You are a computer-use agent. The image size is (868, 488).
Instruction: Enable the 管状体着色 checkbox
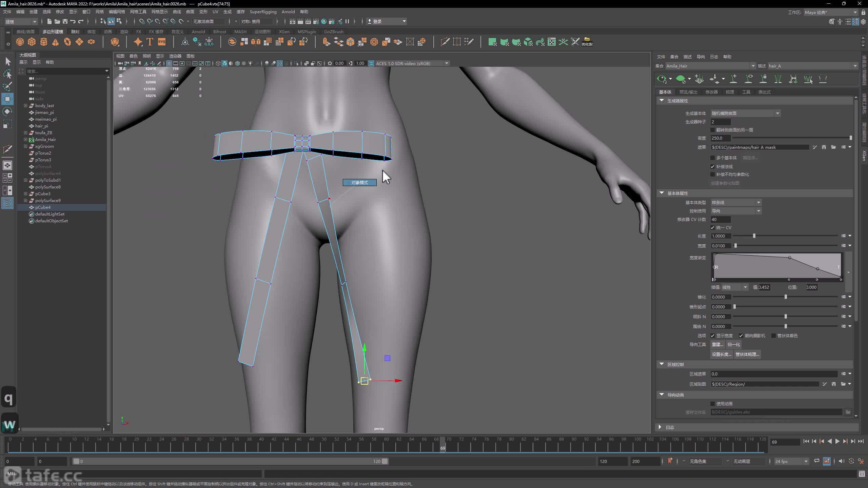(773, 336)
